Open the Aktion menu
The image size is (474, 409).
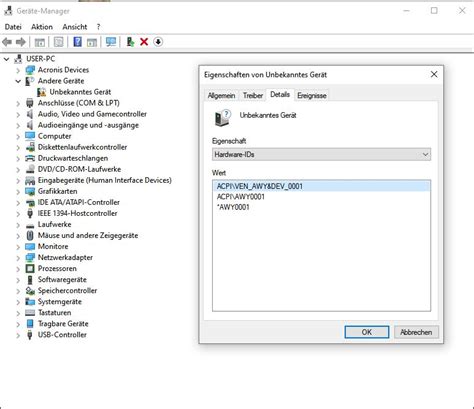point(42,27)
